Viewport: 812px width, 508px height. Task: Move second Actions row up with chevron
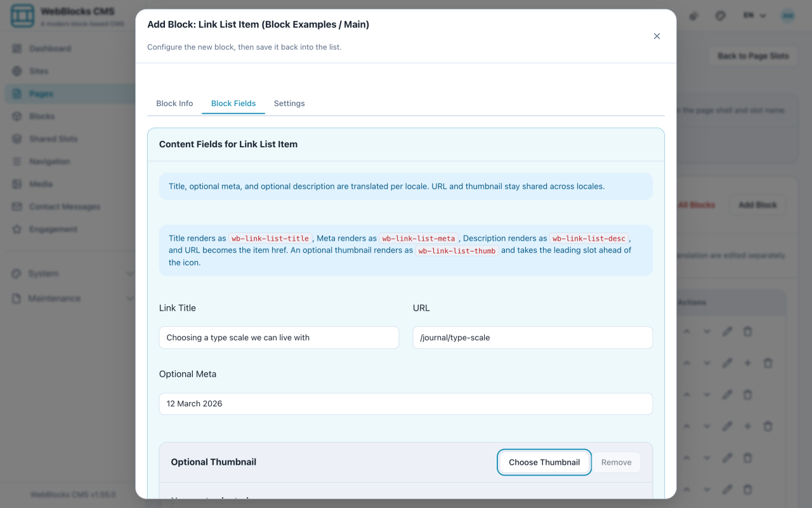[x=686, y=363]
